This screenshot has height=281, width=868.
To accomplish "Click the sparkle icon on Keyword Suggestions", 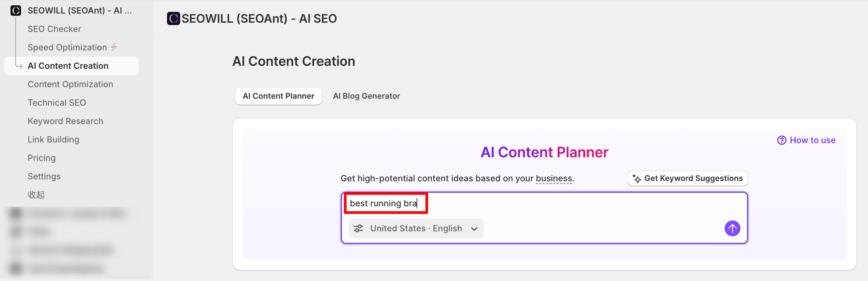I will [637, 178].
